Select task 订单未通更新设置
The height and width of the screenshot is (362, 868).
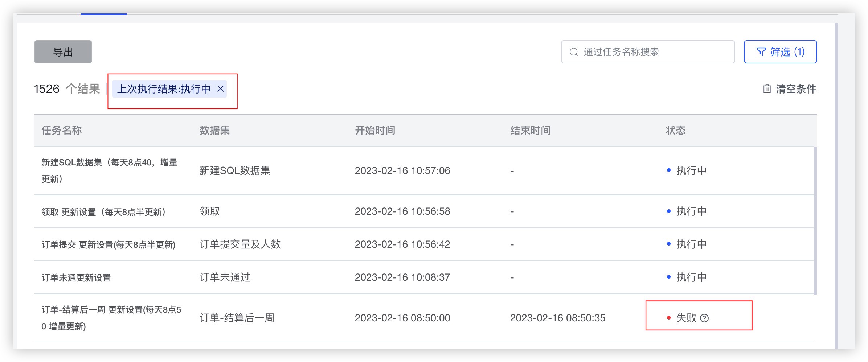pos(76,278)
